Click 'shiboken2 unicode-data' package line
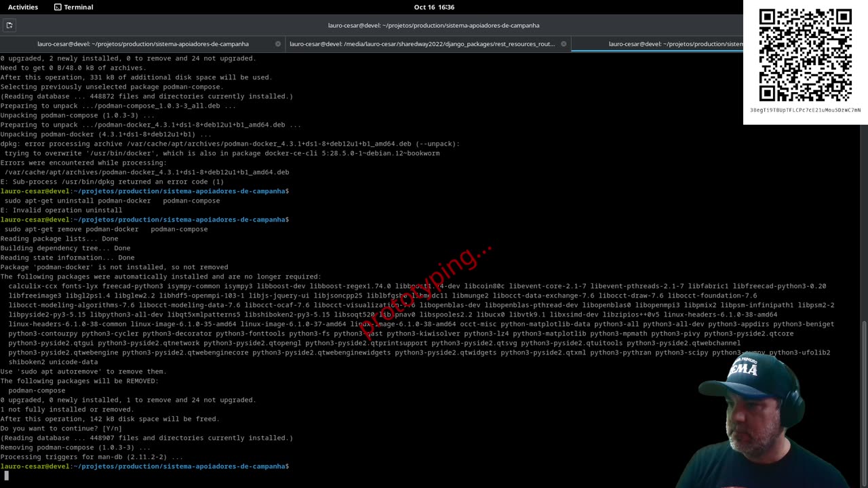Screen dimensions: 868x488 tap(53, 362)
